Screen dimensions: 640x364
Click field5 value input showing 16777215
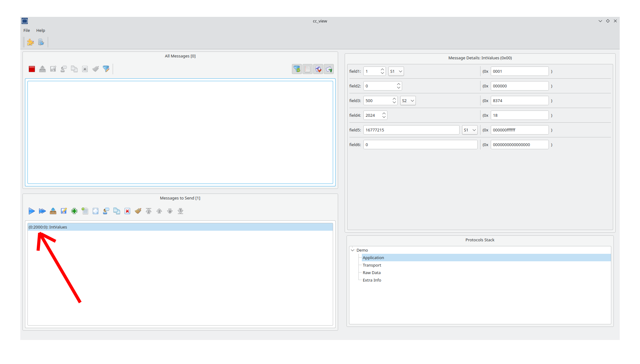click(x=411, y=130)
